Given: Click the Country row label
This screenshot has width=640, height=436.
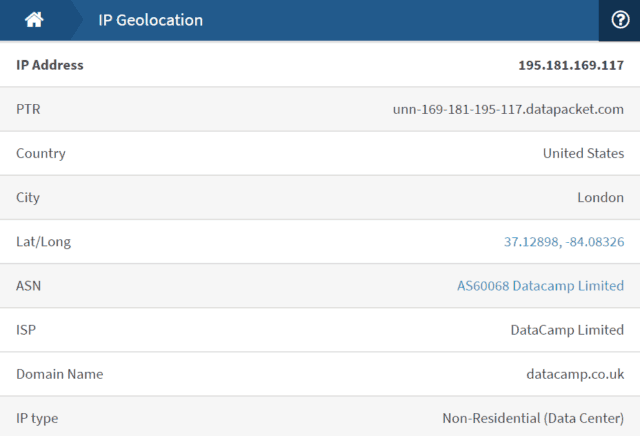Looking at the screenshot, I should [x=41, y=153].
